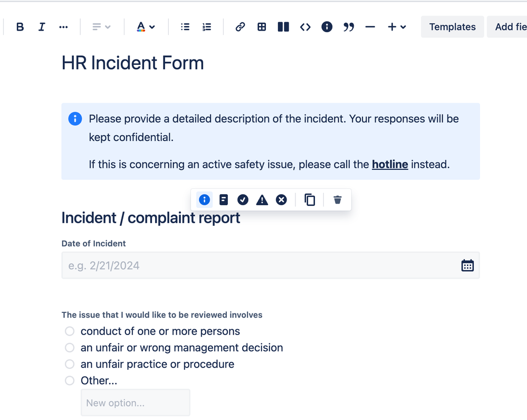Insert a bullet list
Viewport: 527px width, 420px height.
coord(185,27)
